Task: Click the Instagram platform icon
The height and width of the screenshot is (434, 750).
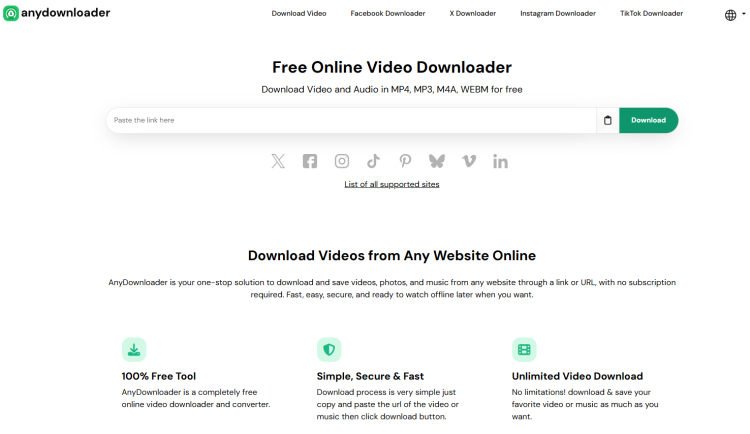Action: [x=342, y=161]
